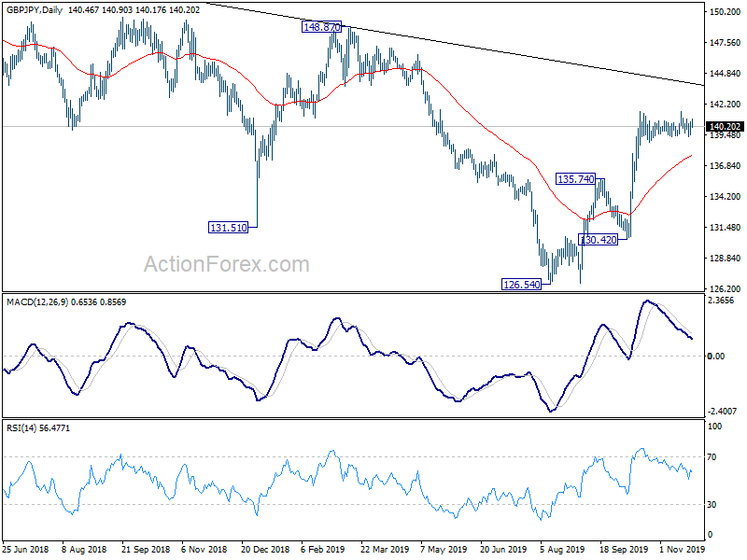The width and height of the screenshot is (747, 560).
Task: Click the 150.200 price axis value
Action: [726, 11]
